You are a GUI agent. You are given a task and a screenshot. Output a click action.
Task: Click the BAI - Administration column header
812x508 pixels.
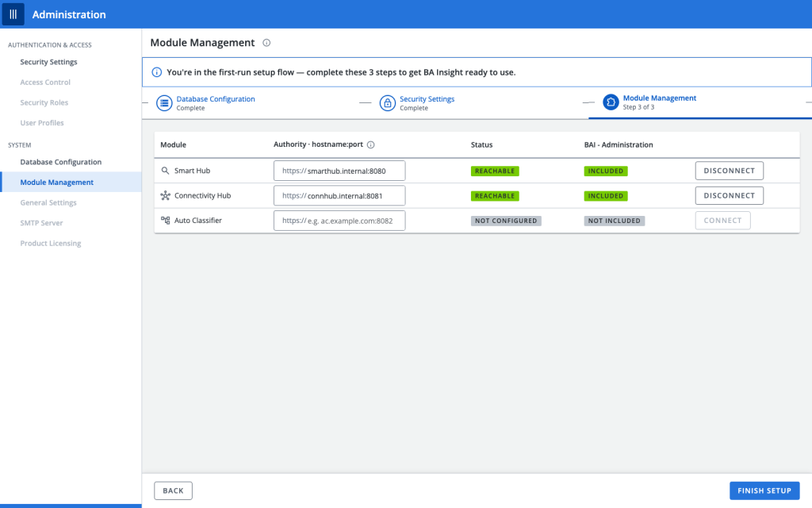pos(619,144)
